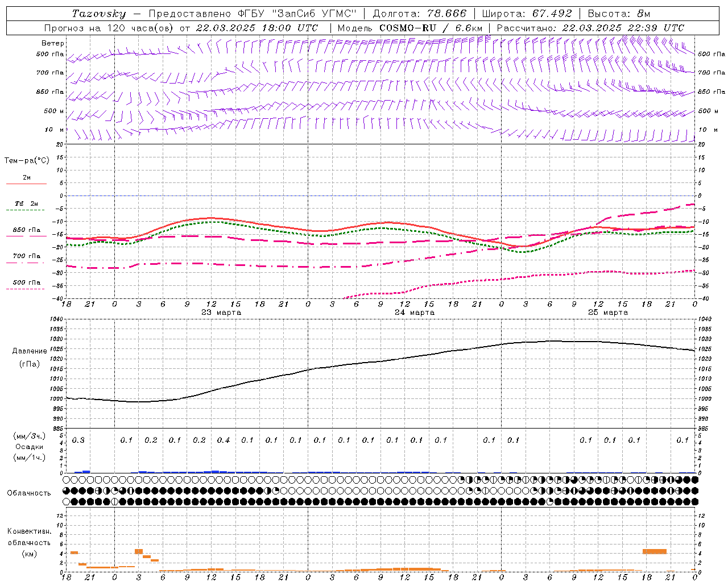Click the "(мм/3ч.)" precipitation unit label

[x=29, y=436]
